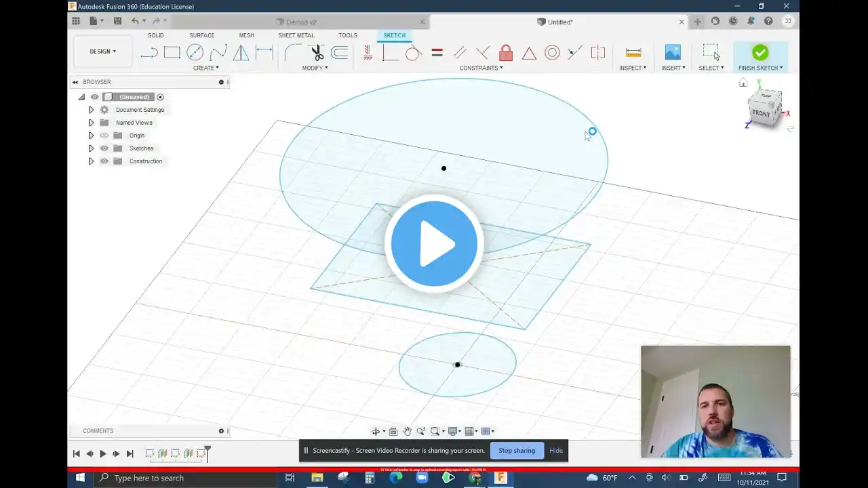
Task: Open the Constraints dropdown menu
Action: coord(481,68)
